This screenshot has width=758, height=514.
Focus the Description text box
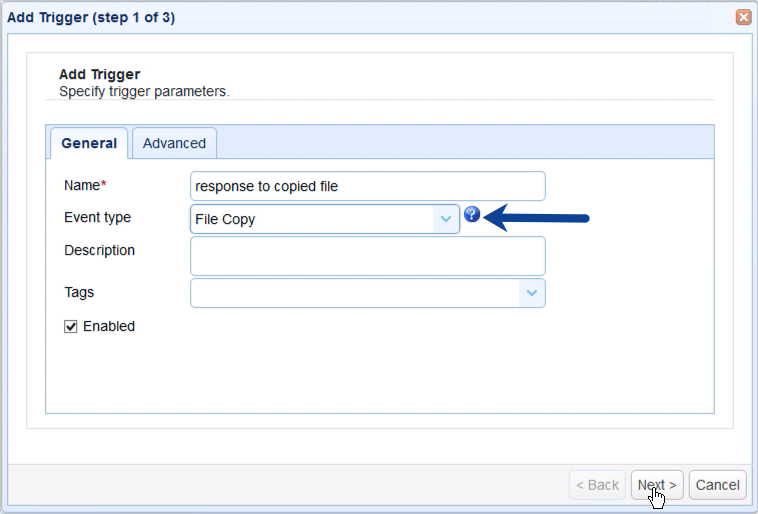point(367,256)
